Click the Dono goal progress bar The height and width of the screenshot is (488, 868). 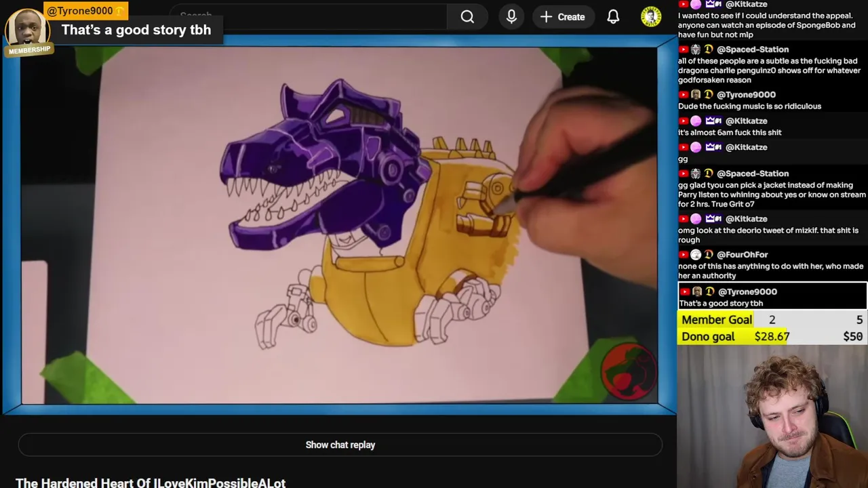pyautogui.click(x=772, y=337)
